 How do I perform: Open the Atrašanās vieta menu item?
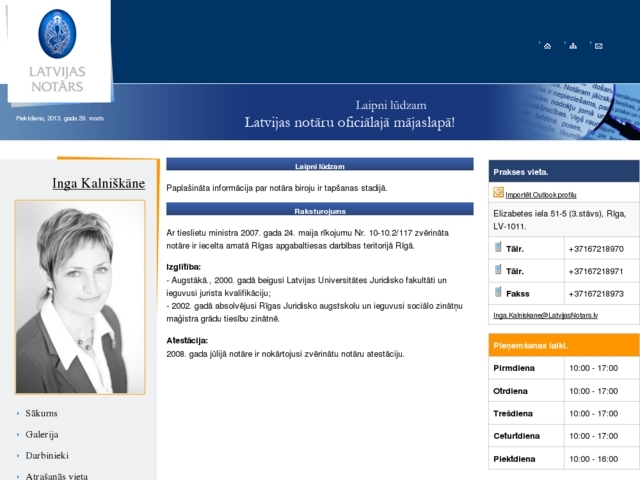point(56,476)
